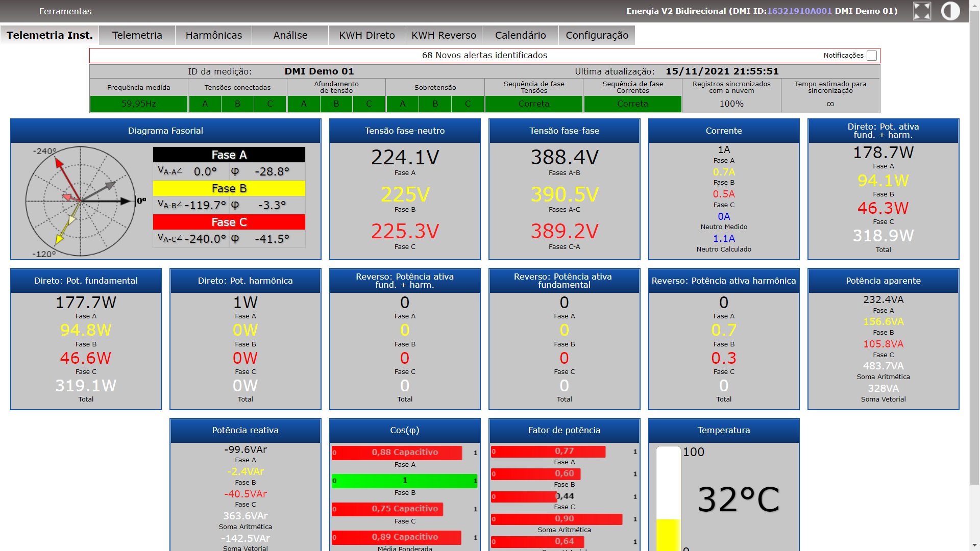Open the Ferramentas menu
The height and width of the screenshot is (551, 980).
[65, 11]
